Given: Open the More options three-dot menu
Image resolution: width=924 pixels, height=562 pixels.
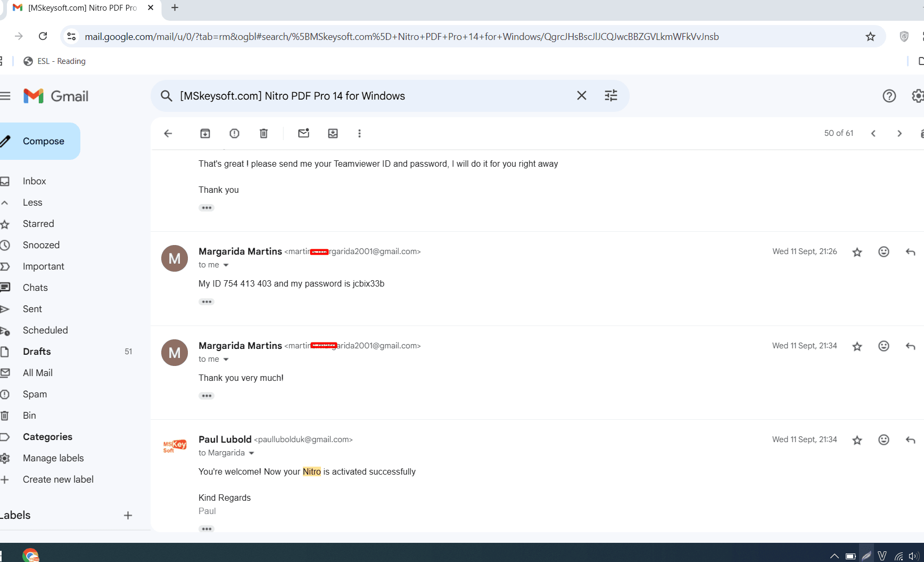Looking at the screenshot, I should click(x=359, y=133).
